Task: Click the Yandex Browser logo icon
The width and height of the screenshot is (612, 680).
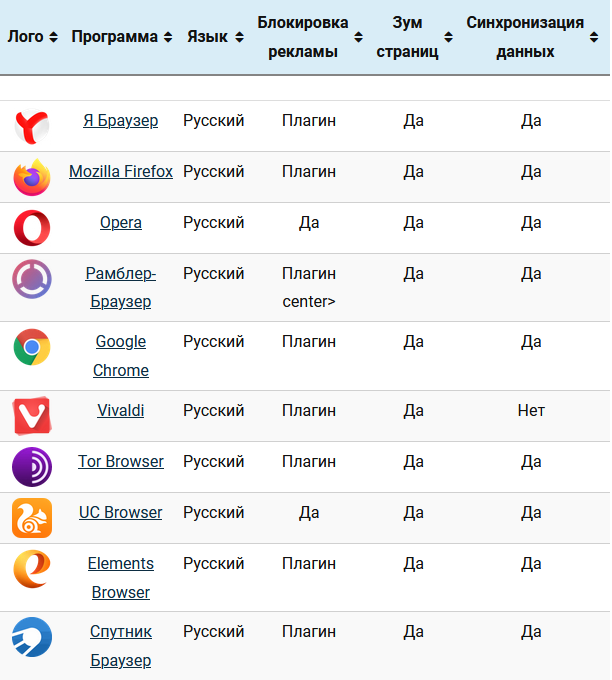Action: click(32, 126)
